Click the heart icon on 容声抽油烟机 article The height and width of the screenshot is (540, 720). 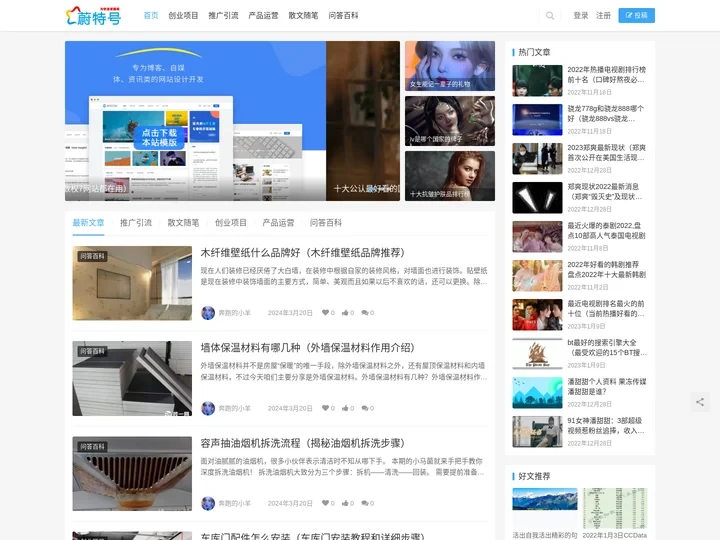point(325,503)
